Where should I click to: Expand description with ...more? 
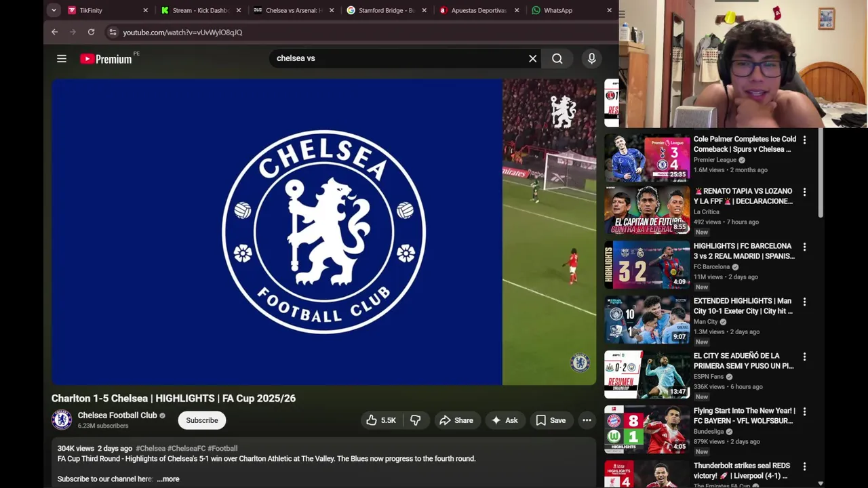(168, 479)
